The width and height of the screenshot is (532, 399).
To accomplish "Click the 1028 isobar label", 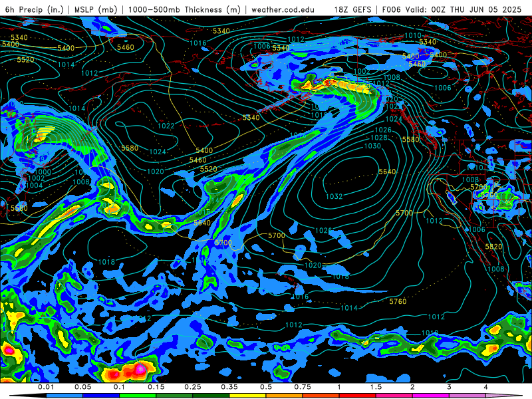I will 378,138.
